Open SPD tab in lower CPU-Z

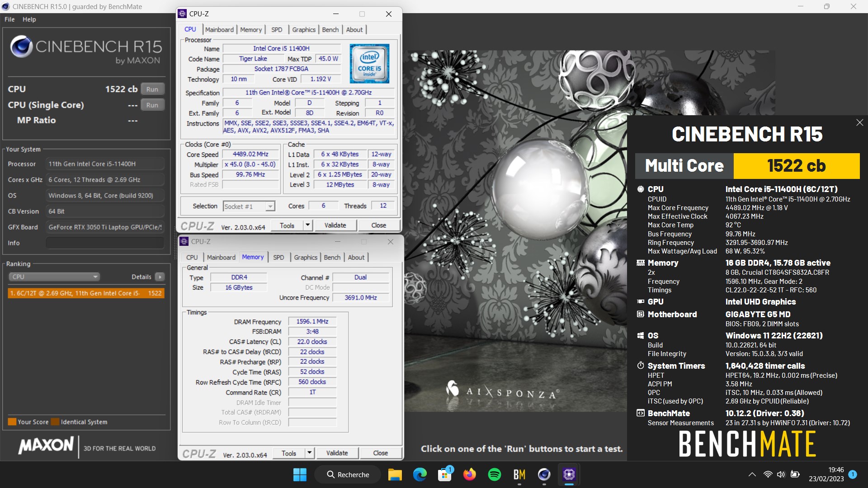[x=278, y=257]
